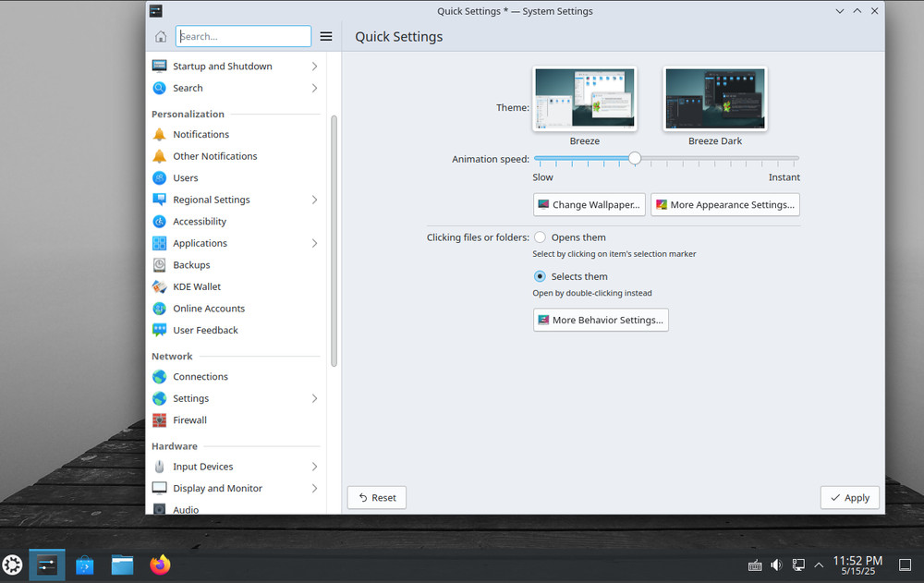This screenshot has height=583, width=924.
Task: Click the Connections globe icon
Action: (159, 377)
